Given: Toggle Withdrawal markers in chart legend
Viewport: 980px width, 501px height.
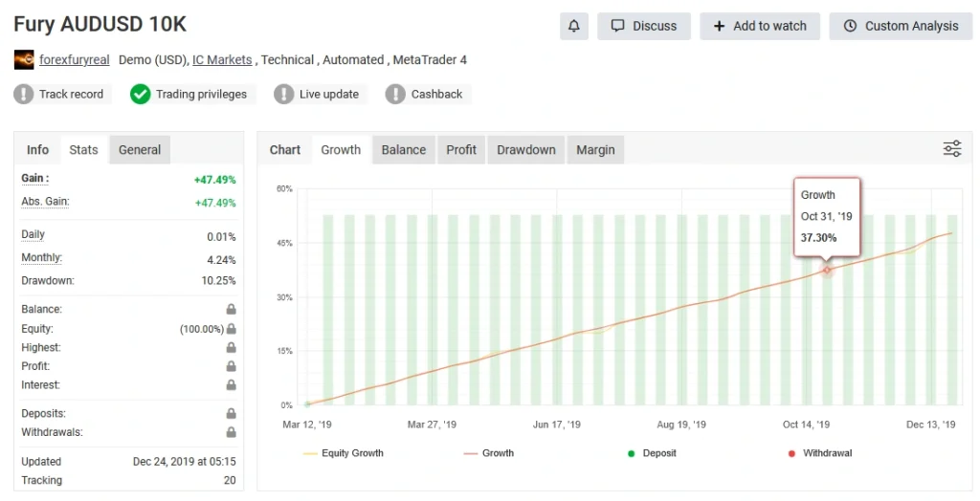Looking at the screenshot, I should point(820,453).
